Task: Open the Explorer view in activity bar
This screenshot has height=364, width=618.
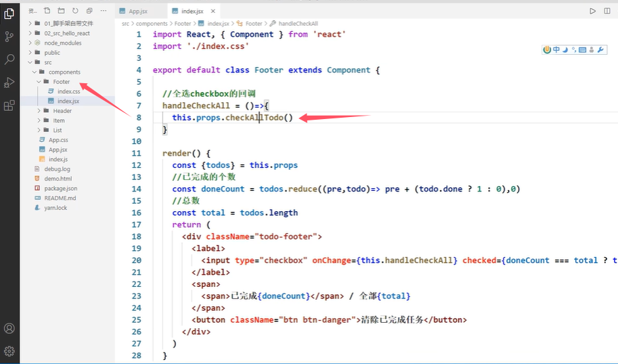Action: 9,14
